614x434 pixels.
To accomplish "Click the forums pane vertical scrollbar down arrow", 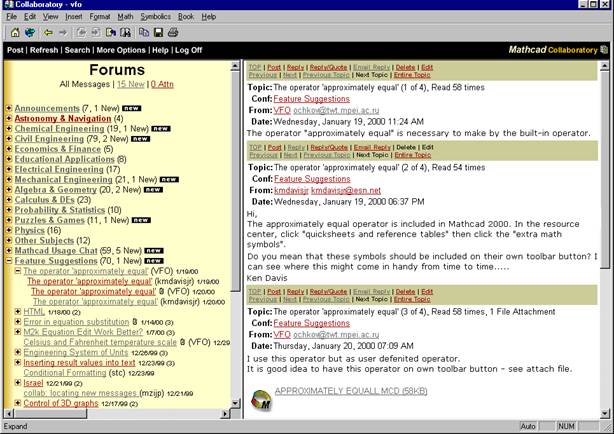I will tap(235, 403).
